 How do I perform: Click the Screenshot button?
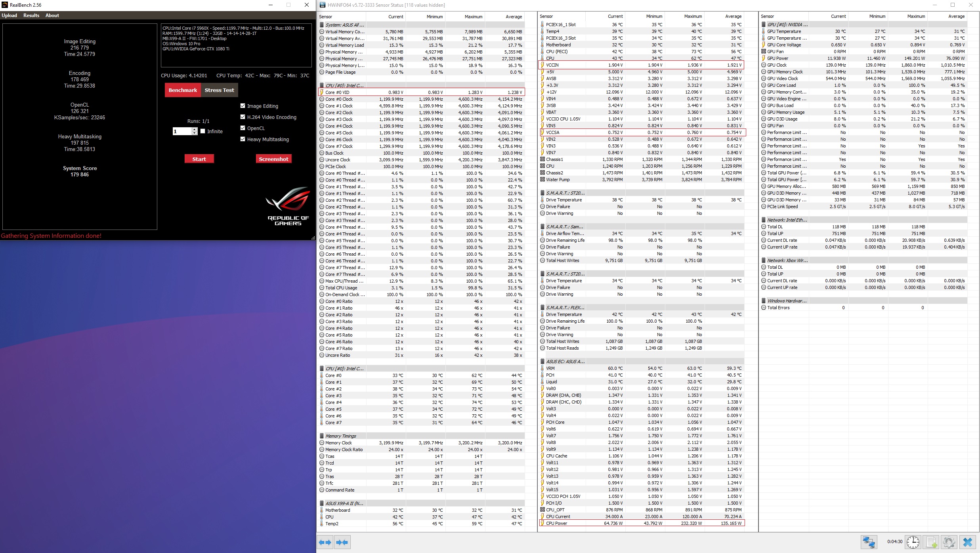[273, 159]
